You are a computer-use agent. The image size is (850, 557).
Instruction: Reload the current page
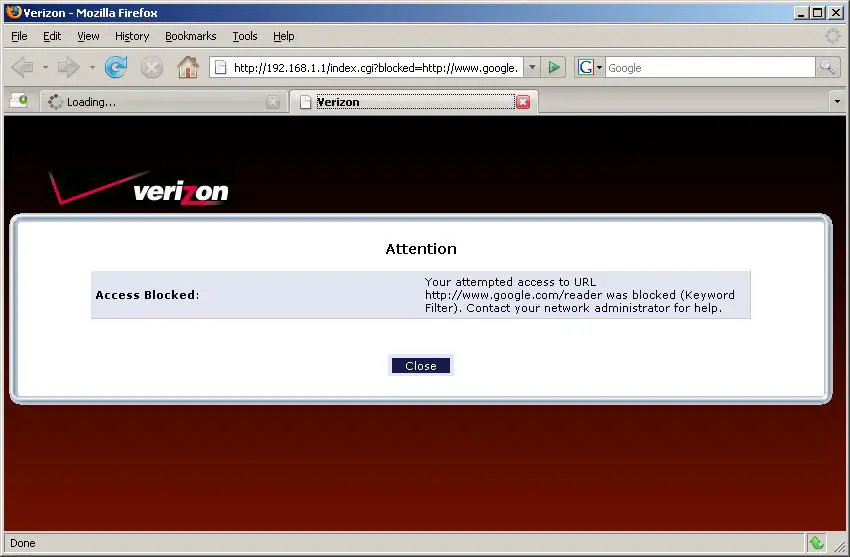click(116, 68)
